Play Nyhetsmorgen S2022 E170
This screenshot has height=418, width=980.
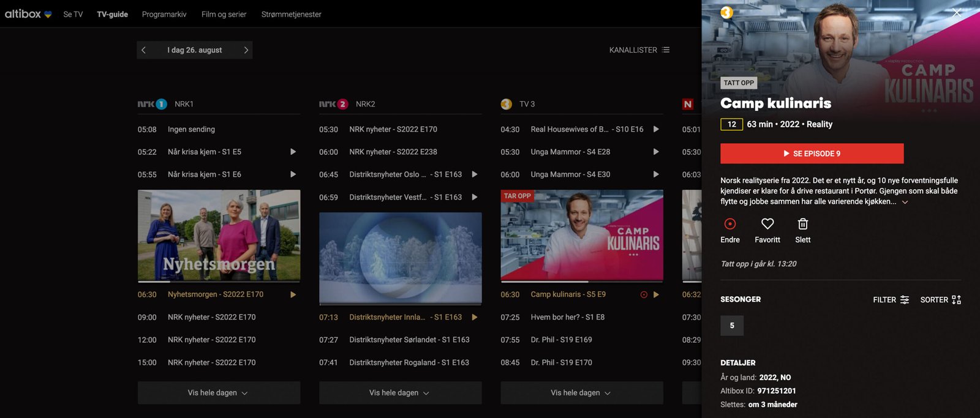tap(293, 294)
